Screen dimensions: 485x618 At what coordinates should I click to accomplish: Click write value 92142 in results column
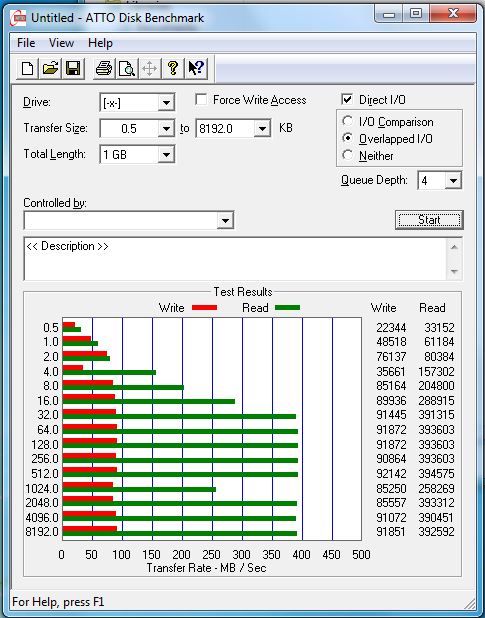click(391, 473)
